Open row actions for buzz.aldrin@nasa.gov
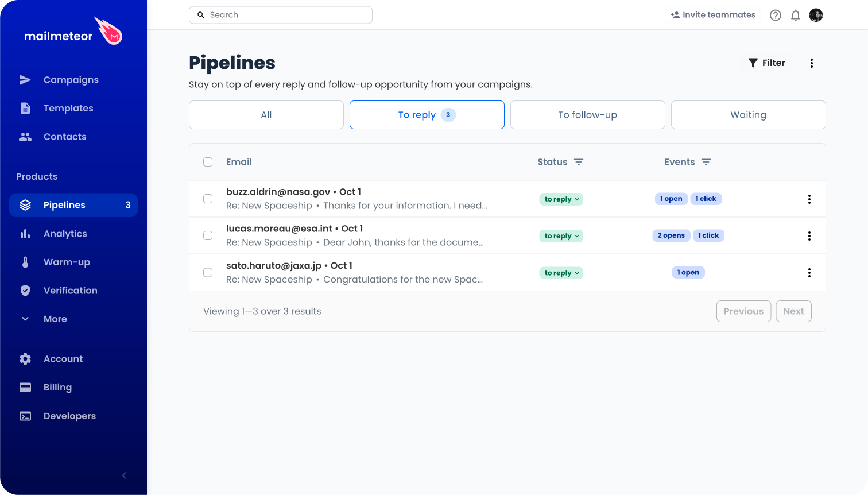 click(809, 199)
